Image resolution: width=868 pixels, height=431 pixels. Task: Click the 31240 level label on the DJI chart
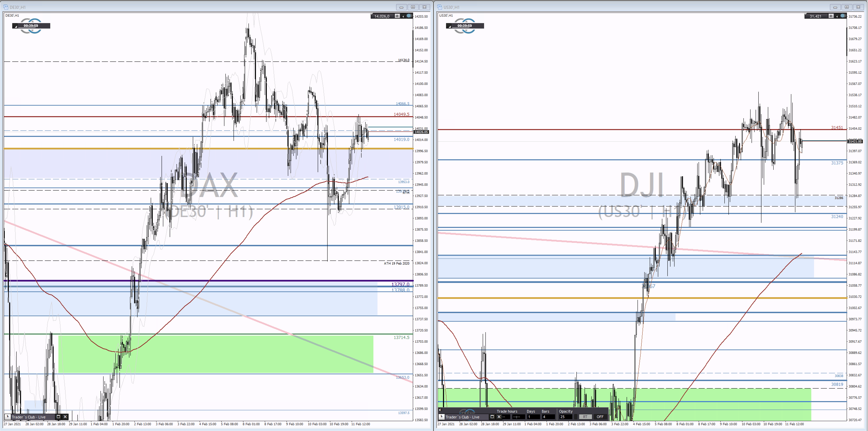[837, 217]
